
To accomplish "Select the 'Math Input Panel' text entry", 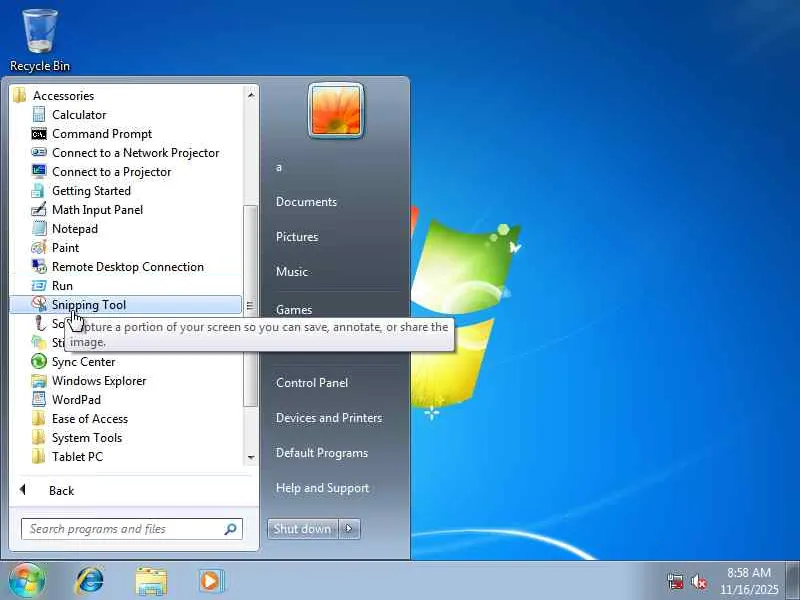I will click(x=97, y=210).
